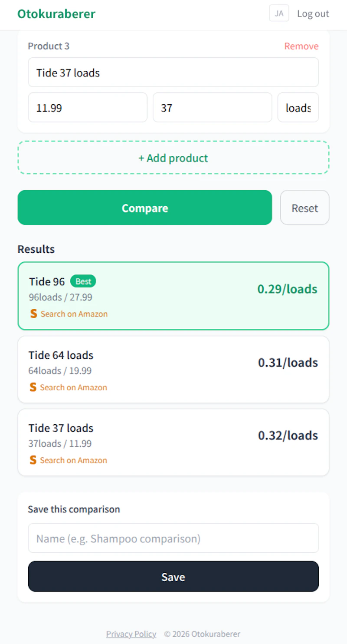Select the Tide 96 best result card
Image resolution: width=347 pixels, height=644 pixels.
(173, 296)
